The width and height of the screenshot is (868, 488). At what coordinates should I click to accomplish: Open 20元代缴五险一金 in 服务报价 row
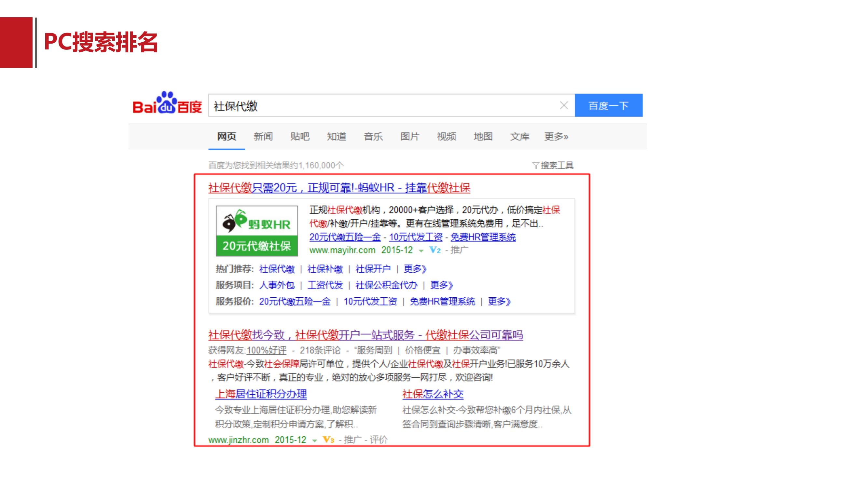[295, 302]
